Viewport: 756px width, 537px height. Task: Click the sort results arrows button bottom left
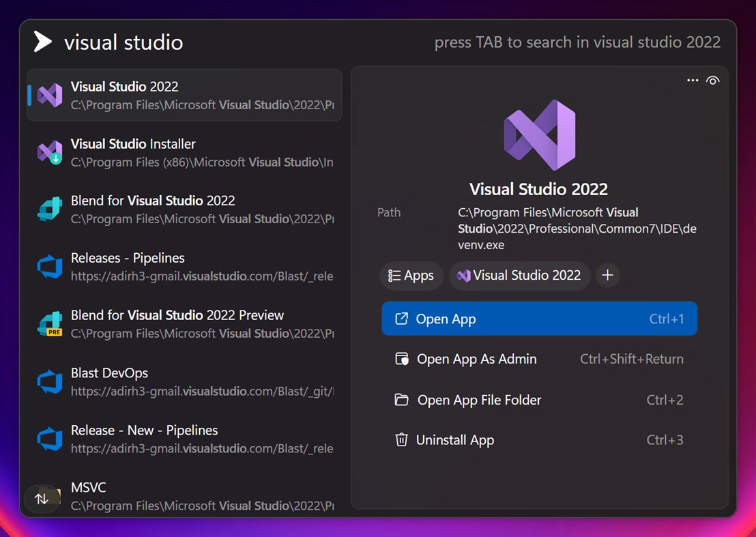tap(42, 499)
